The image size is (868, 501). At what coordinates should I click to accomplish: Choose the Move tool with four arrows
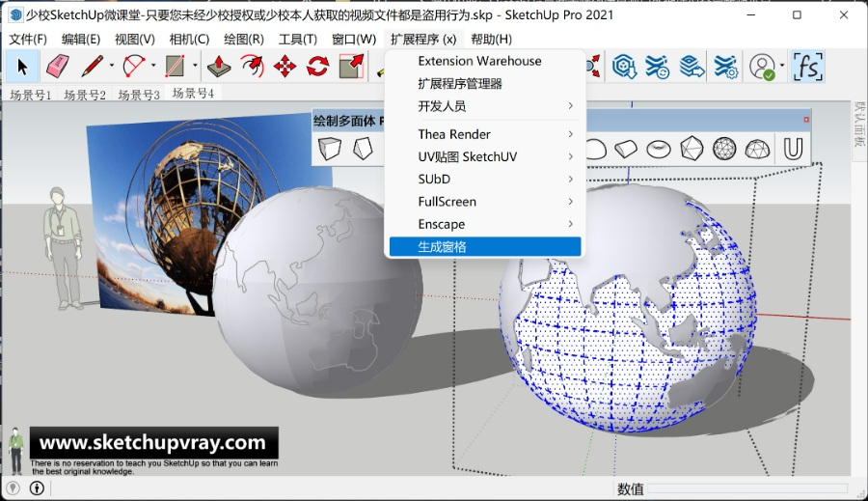click(x=285, y=67)
